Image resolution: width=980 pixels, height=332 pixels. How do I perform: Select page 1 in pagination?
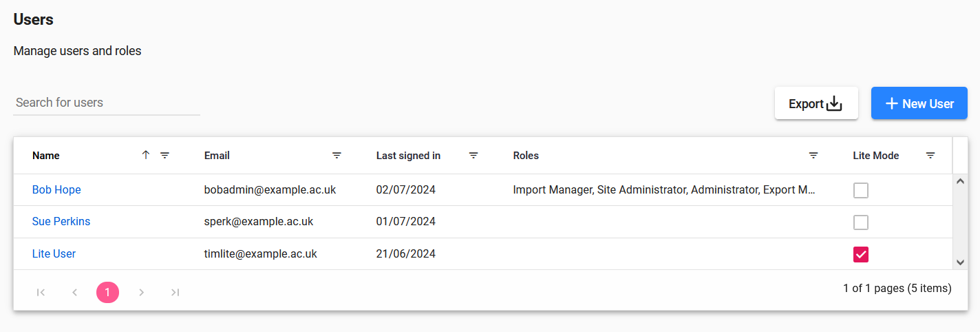pyautogui.click(x=107, y=293)
